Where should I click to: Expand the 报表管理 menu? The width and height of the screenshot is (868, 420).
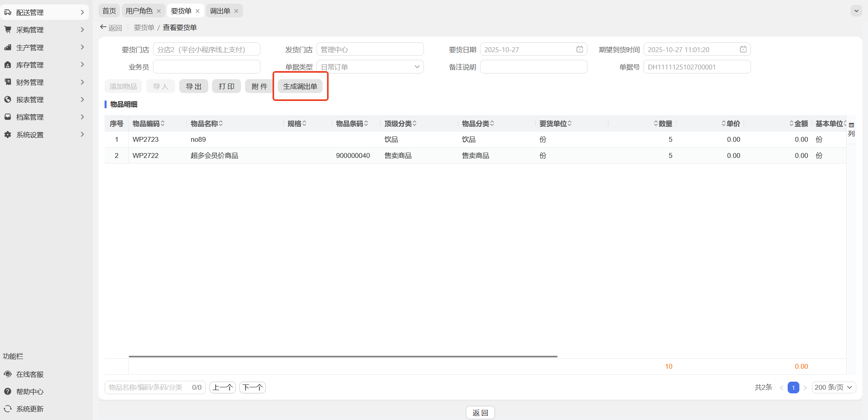[82, 99]
